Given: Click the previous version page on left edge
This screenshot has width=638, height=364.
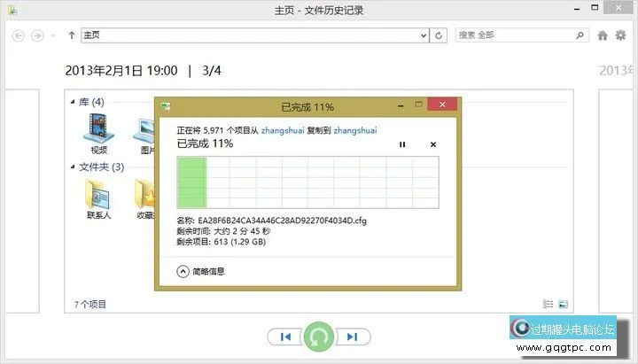Looking at the screenshot, I should pyautogui.click(x=22, y=201).
